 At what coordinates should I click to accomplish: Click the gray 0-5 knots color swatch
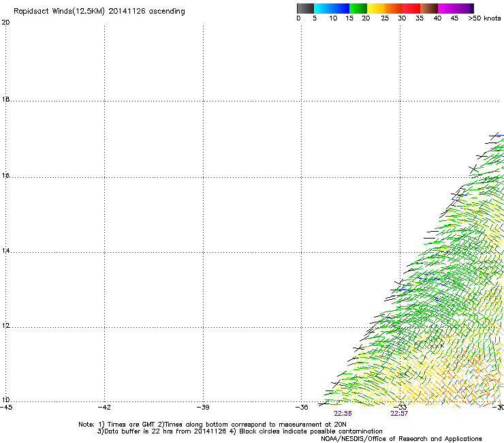click(x=305, y=8)
